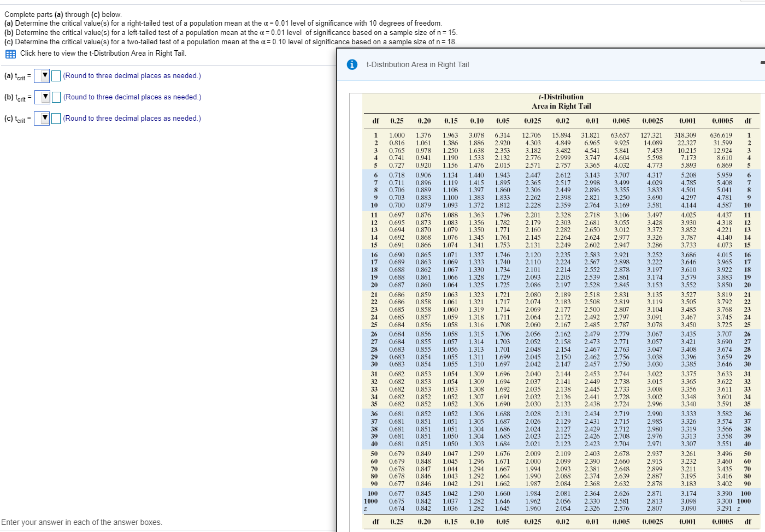This screenshot has width=765, height=532.
Task: Click value 3.551 in the df 40 row
Action: pyautogui.click(x=724, y=444)
